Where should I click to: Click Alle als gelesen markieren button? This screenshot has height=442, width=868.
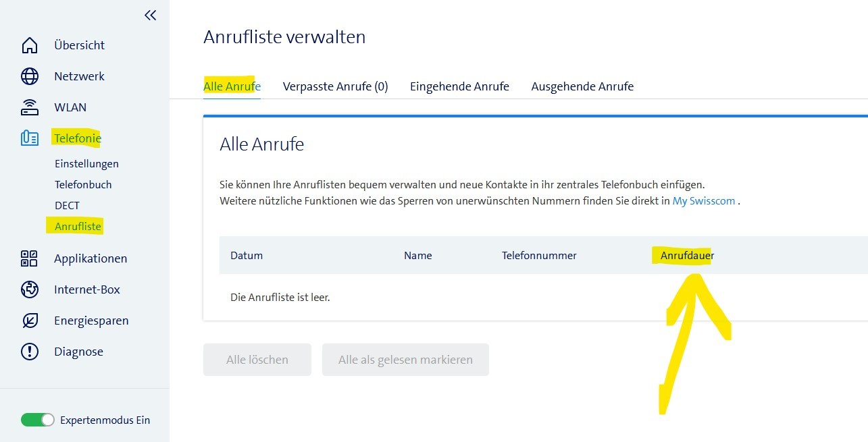(405, 360)
